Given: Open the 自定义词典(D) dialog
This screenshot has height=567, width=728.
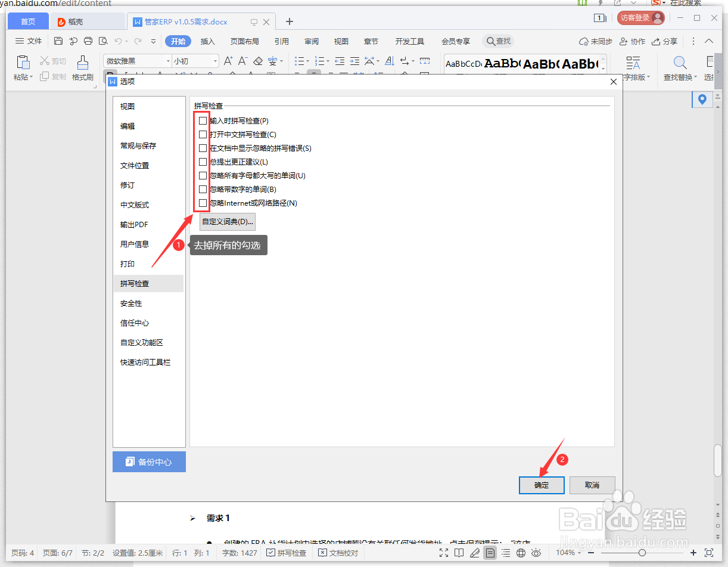Looking at the screenshot, I should pos(227,221).
